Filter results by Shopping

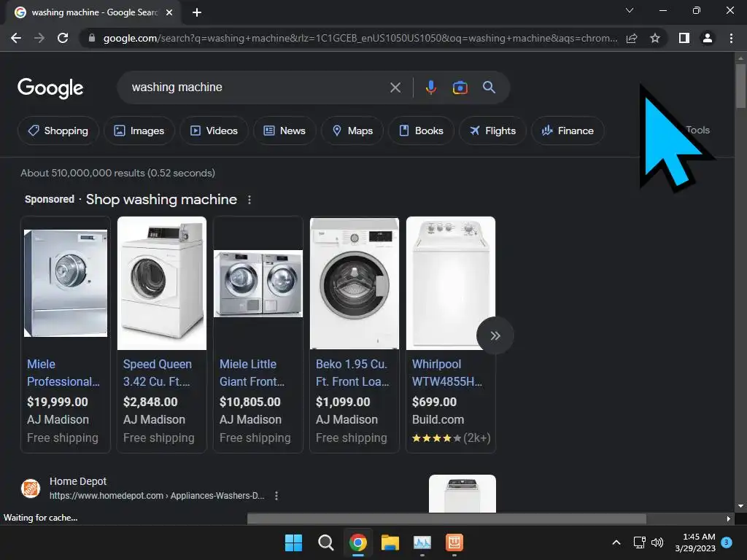point(58,131)
